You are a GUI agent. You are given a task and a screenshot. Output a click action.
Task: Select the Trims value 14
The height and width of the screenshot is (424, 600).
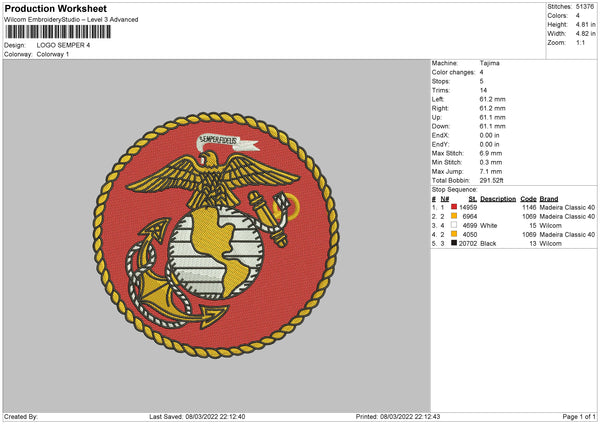[x=483, y=90]
